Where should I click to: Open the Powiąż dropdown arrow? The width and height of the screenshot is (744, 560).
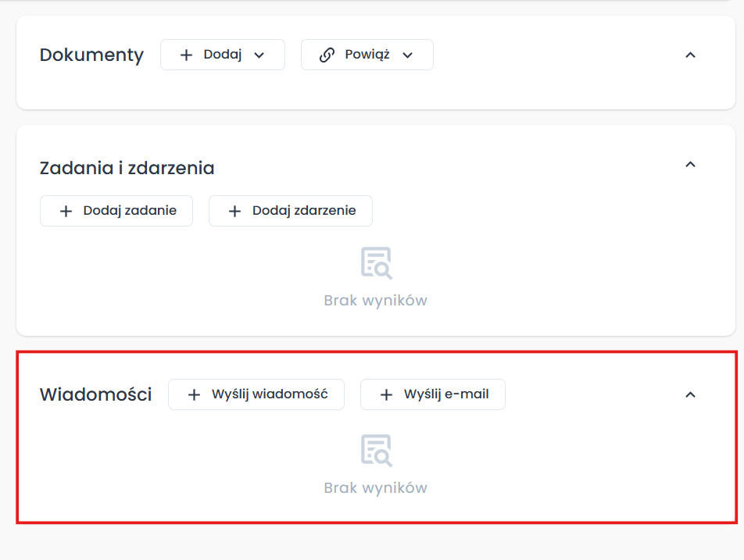point(407,55)
